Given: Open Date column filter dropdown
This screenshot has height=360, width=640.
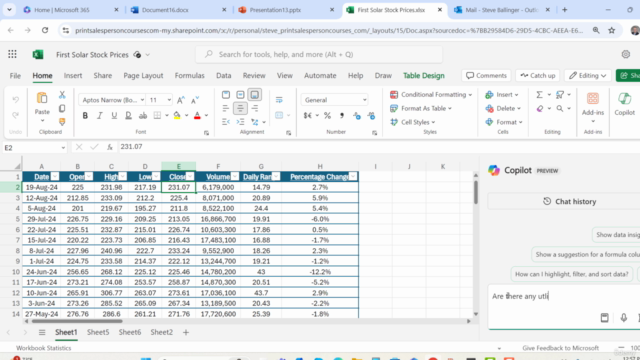Looking at the screenshot, I should click(x=55, y=177).
